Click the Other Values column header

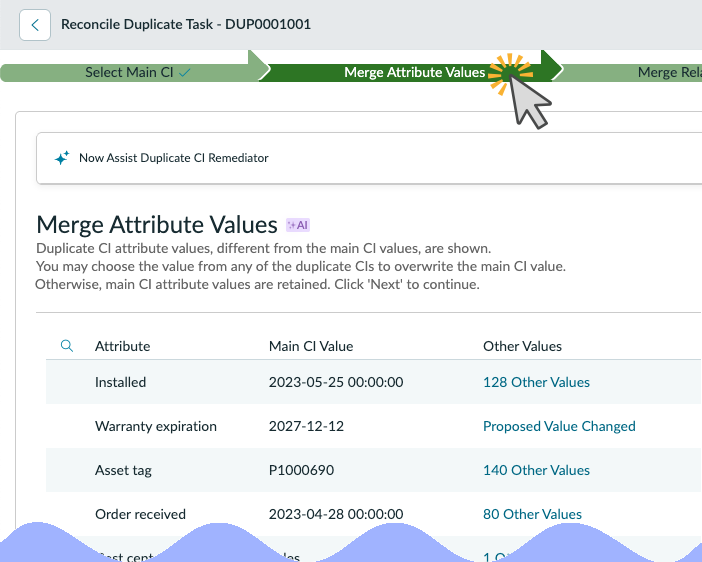(x=522, y=346)
